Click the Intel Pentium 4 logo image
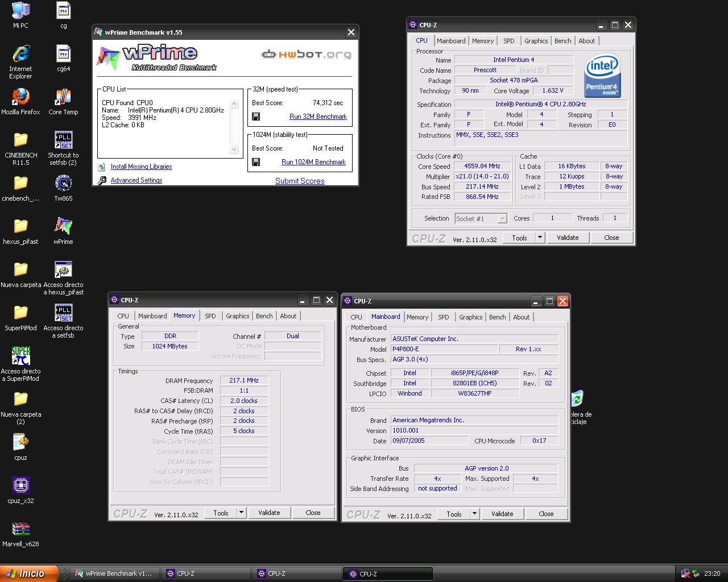 coord(602,76)
